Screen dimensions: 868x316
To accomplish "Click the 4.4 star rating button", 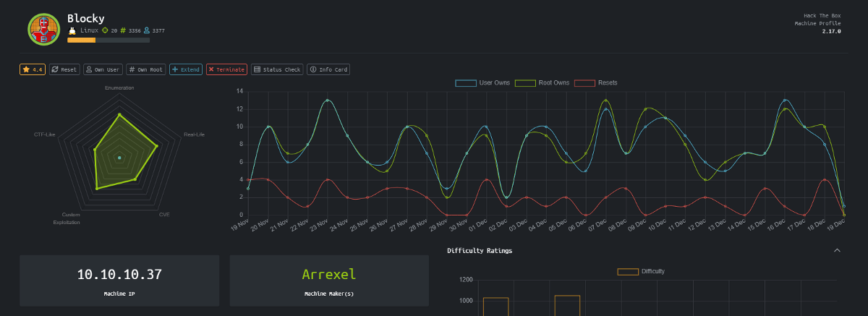I will (x=33, y=69).
